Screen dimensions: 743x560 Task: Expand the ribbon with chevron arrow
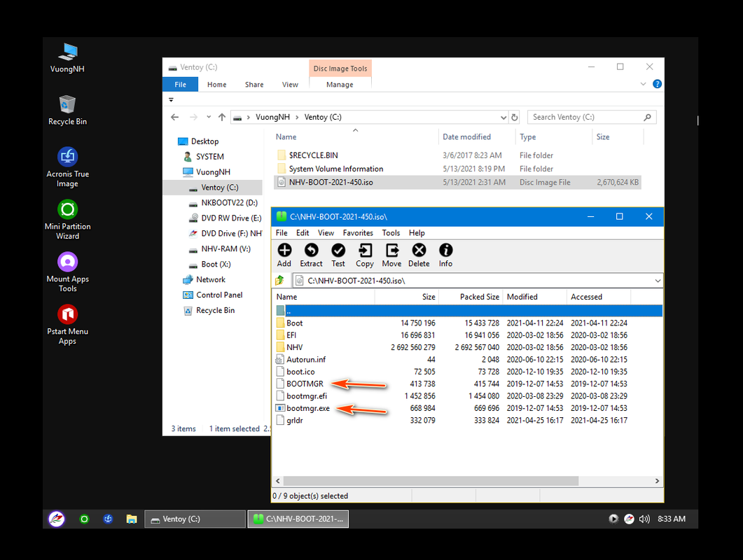pos(643,84)
